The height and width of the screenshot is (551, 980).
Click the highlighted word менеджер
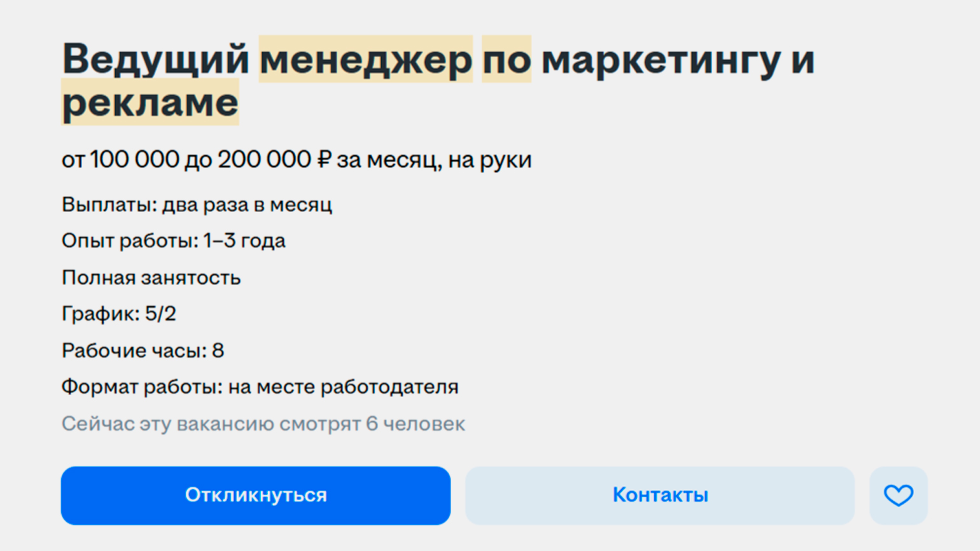[x=366, y=59]
